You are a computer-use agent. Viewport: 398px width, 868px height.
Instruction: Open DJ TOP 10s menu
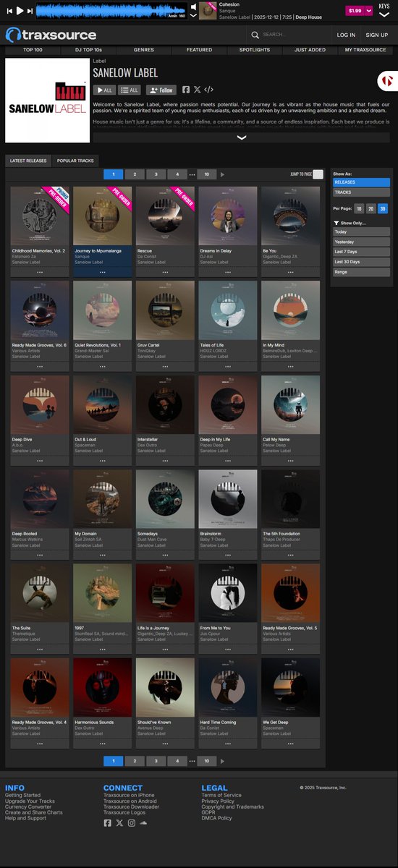(88, 50)
